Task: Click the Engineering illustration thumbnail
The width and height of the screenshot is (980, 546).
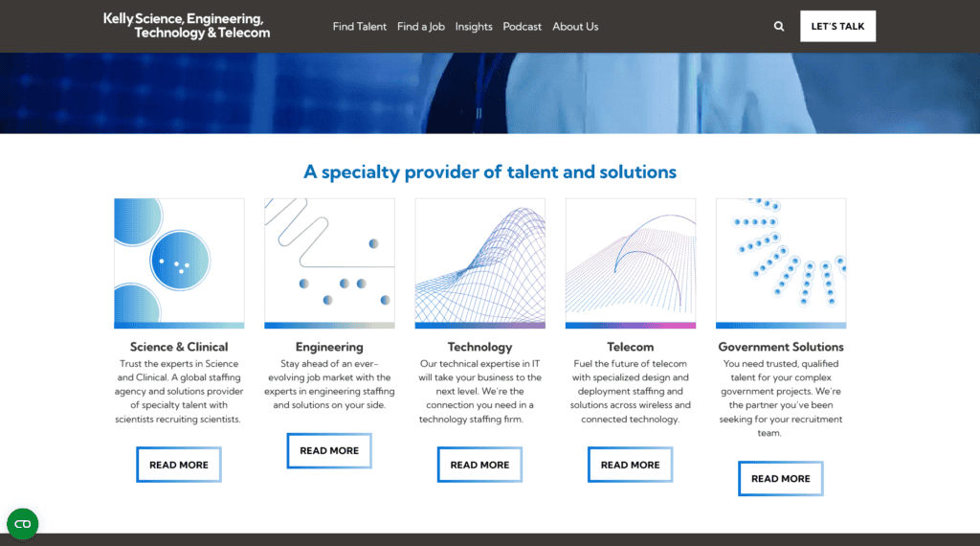Action: coord(329,262)
